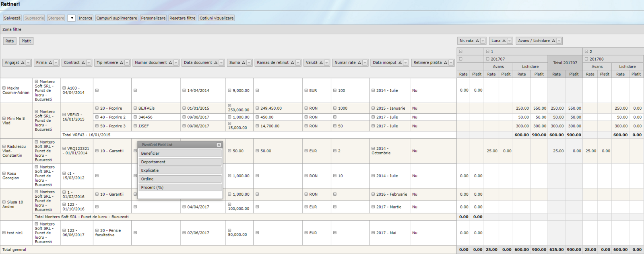Open the Nr. rata field filter icon

tap(483, 41)
